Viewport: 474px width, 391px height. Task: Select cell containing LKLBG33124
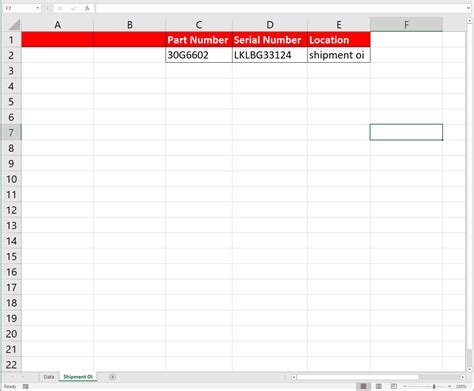coord(270,55)
